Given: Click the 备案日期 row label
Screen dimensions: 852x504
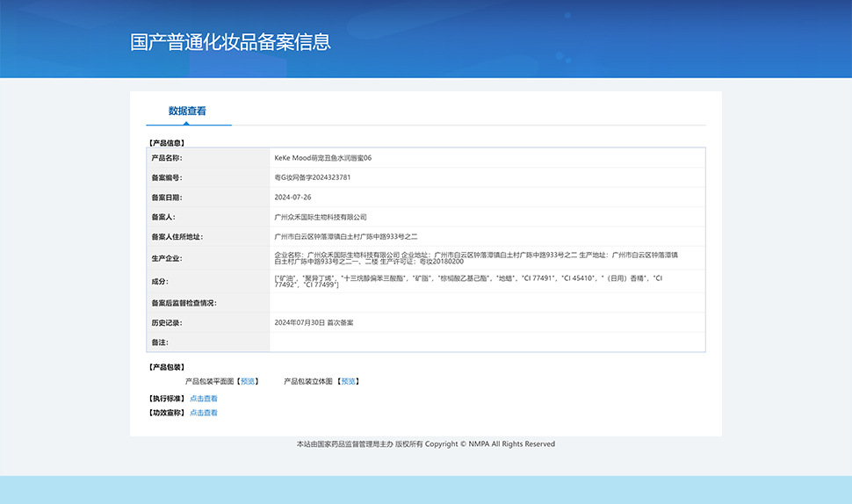Looking at the screenshot, I should [167, 198].
